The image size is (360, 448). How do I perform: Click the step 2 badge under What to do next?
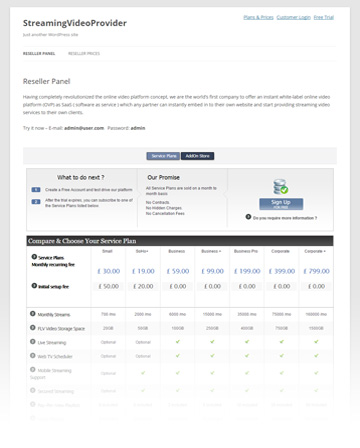[36, 202]
